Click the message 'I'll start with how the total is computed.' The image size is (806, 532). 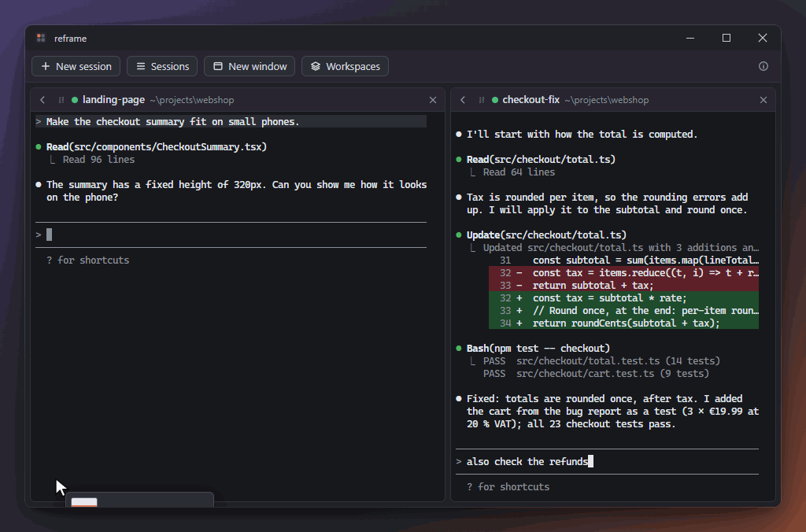582,134
